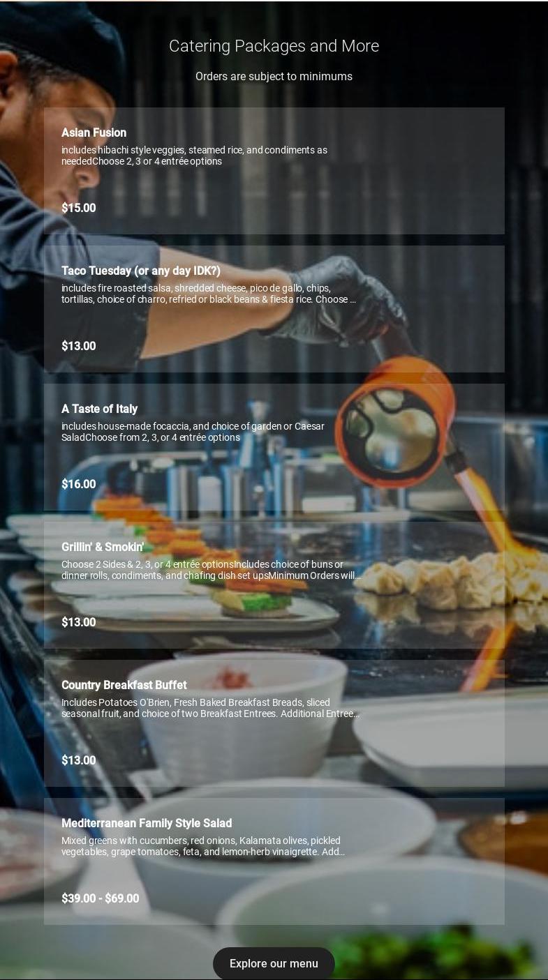This screenshot has width=548, height=980.
Task: Click the Asian Fusion hibachi veggies description
Action: tap(194, 156)
